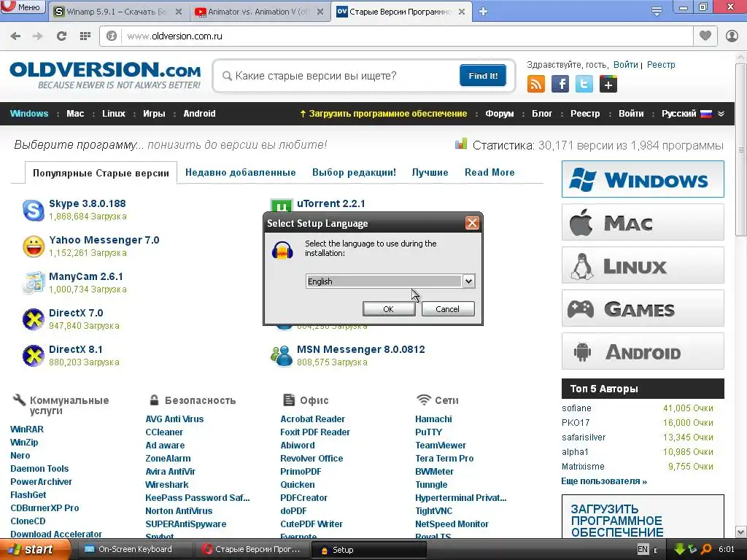Click the large Mac platform banner
Screen dimensions: 747x560
tap(643, 222)
